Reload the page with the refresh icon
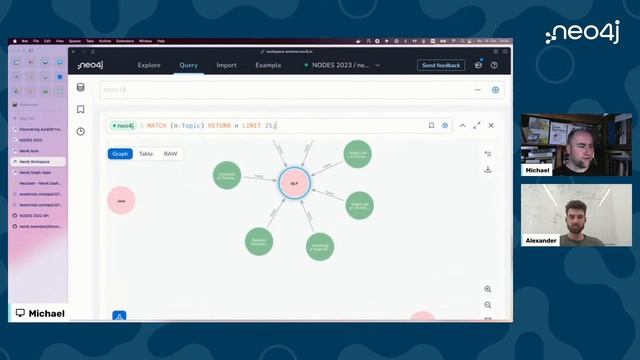 click(x=93, y=52)
